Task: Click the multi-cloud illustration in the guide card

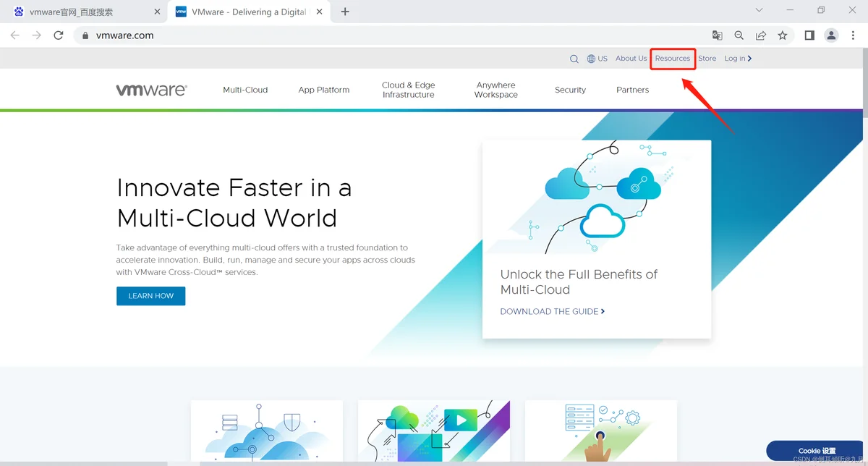Action: coord(597,197)
